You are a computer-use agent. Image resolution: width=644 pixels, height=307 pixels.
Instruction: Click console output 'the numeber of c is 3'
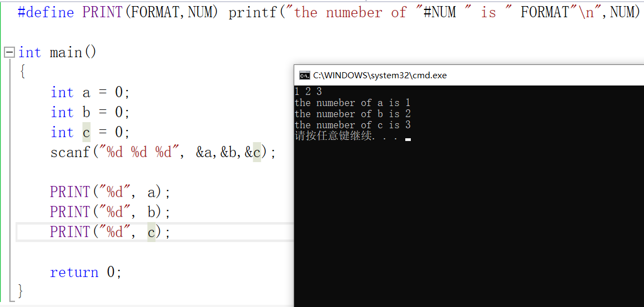353,125
